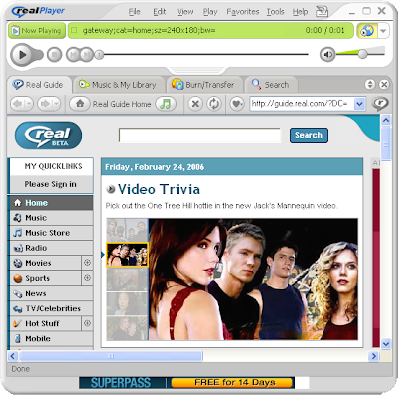The image size is (400, 396).
Task: Open the File menu
Action: pyautogui.click(x=135, y=12)
